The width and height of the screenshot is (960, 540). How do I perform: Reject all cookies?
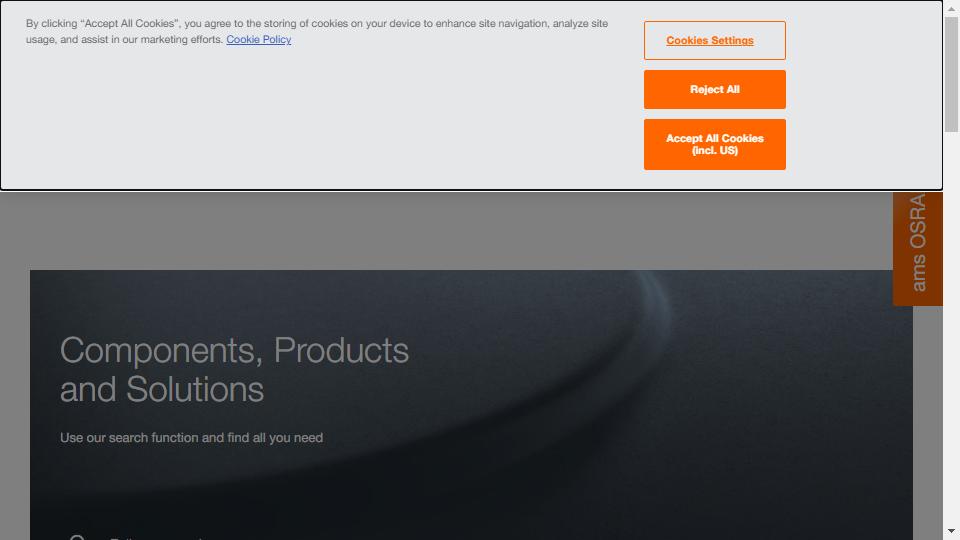coord(714,89)
